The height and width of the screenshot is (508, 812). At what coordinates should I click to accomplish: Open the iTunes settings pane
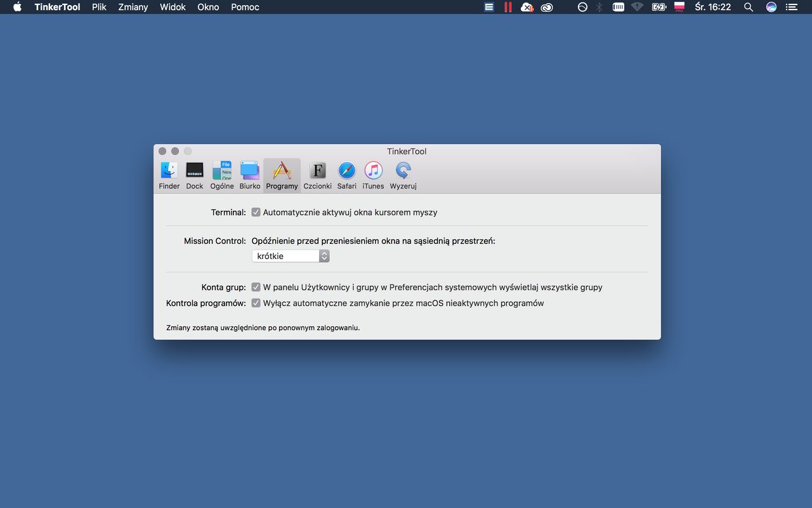(x=373, y=175)
